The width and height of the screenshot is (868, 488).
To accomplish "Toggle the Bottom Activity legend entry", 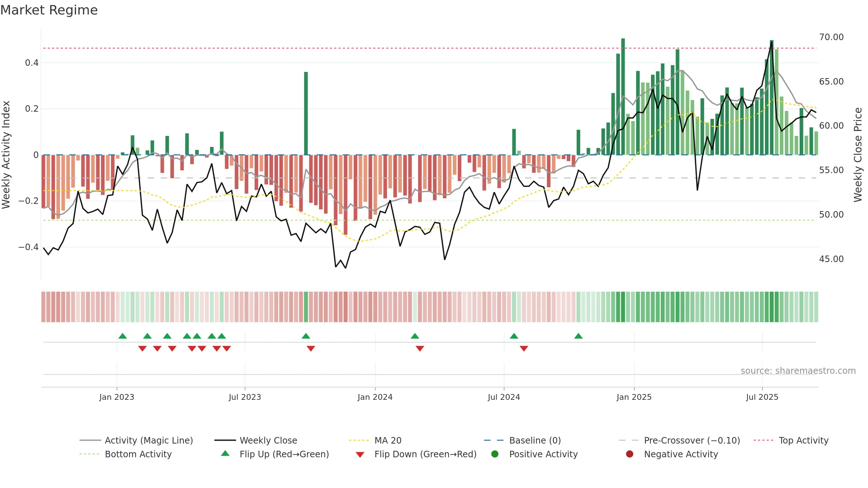I will click(125, 454).
